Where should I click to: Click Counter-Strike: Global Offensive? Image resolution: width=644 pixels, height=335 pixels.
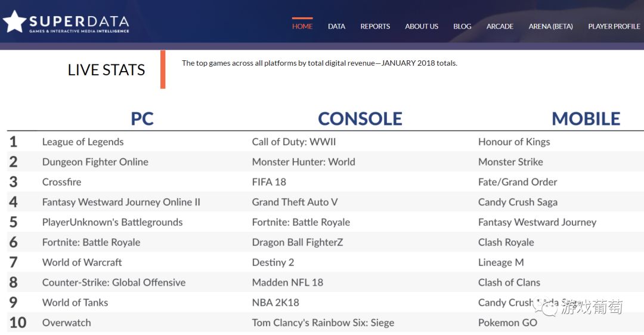(x=114, y=282)
